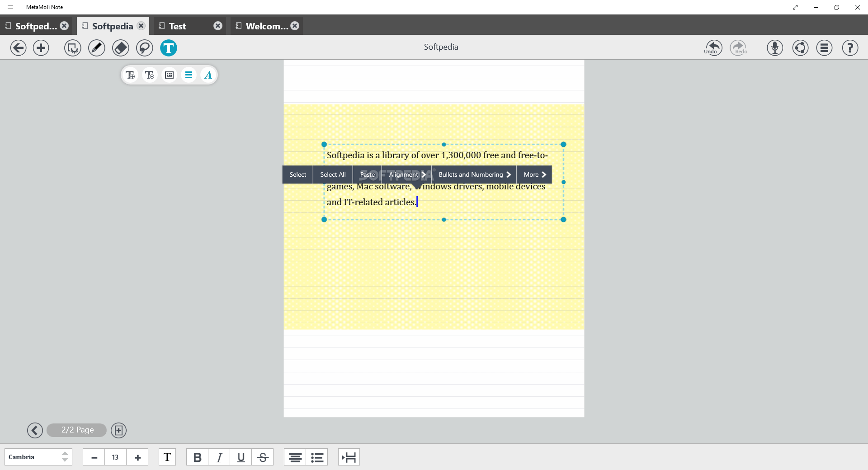Image resolution: width=868 pixels, height=470 pixels.
Task: Click the keyboard icon in text palette
Action: pyautogui.click(x=170, y=75)
